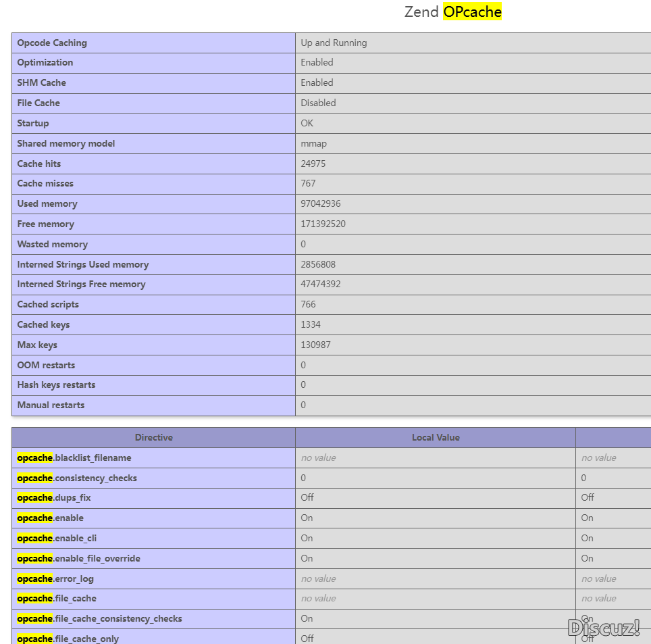
Task: Click the Used memory value 97042936
Action: pos(320,203)
